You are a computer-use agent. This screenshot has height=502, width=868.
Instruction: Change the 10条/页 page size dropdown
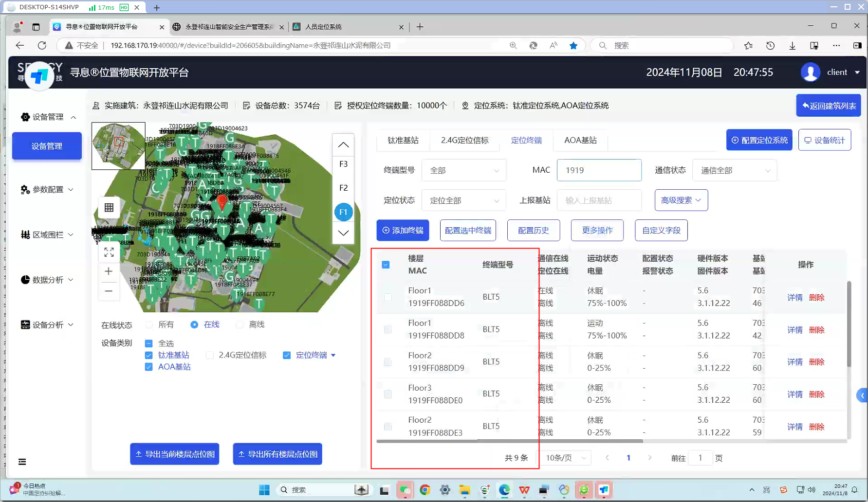point(565,458)
